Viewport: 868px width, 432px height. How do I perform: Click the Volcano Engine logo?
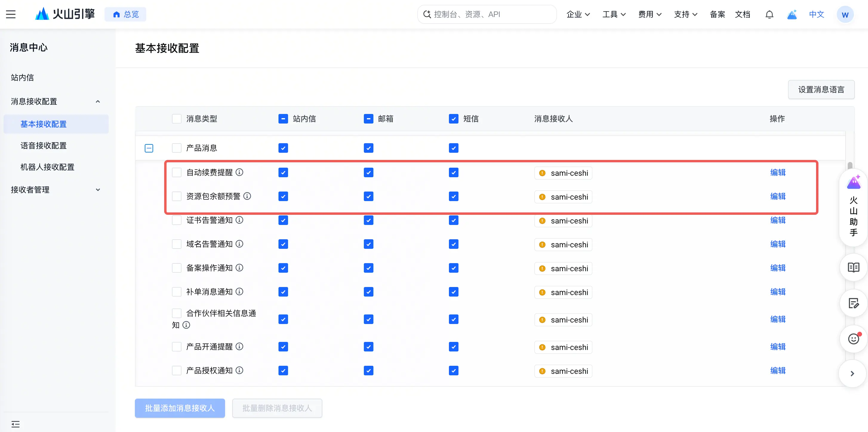(x=65, y=14)
